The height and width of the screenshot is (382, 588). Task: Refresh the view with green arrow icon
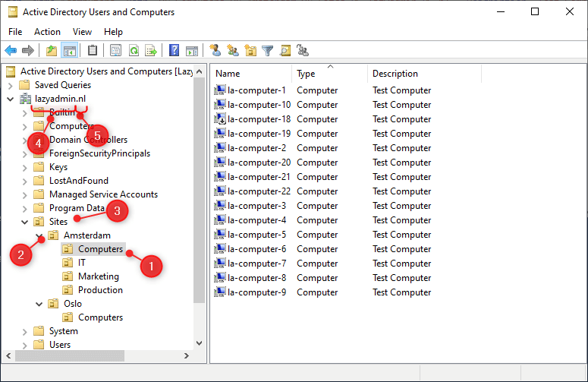click(134, 50)
